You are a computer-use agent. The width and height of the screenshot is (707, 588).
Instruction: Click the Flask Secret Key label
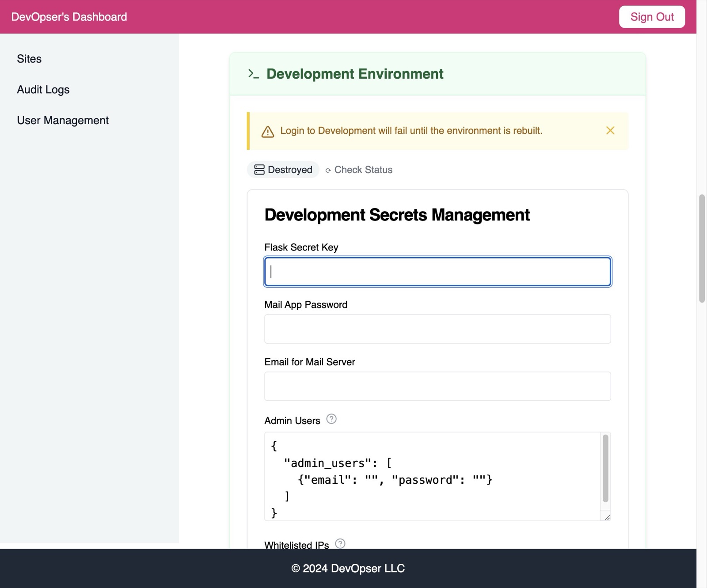[x=301, y=247]
